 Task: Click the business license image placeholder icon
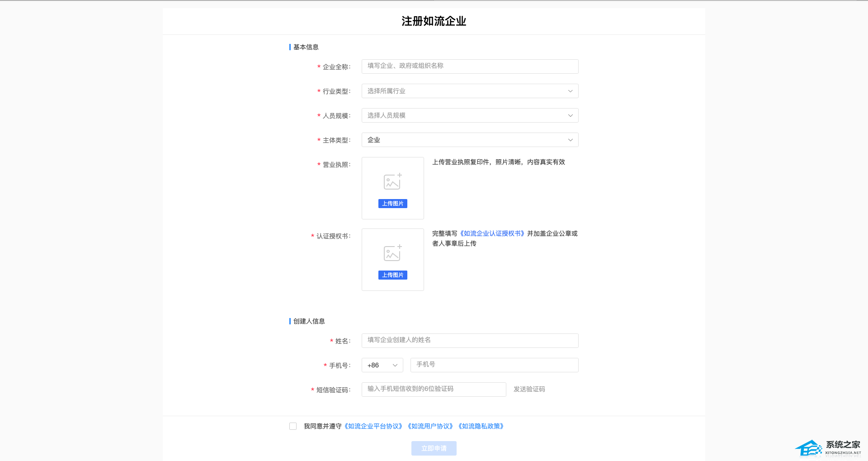click(392, 181)
